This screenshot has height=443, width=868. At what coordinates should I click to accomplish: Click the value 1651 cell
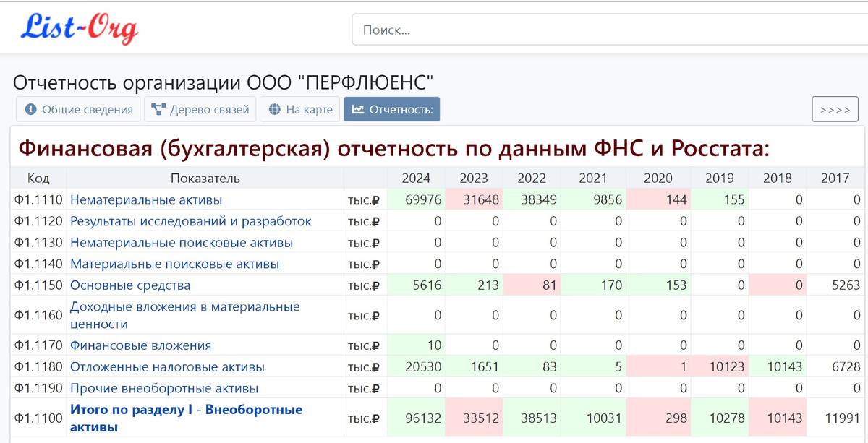click(x=474, y=366)
